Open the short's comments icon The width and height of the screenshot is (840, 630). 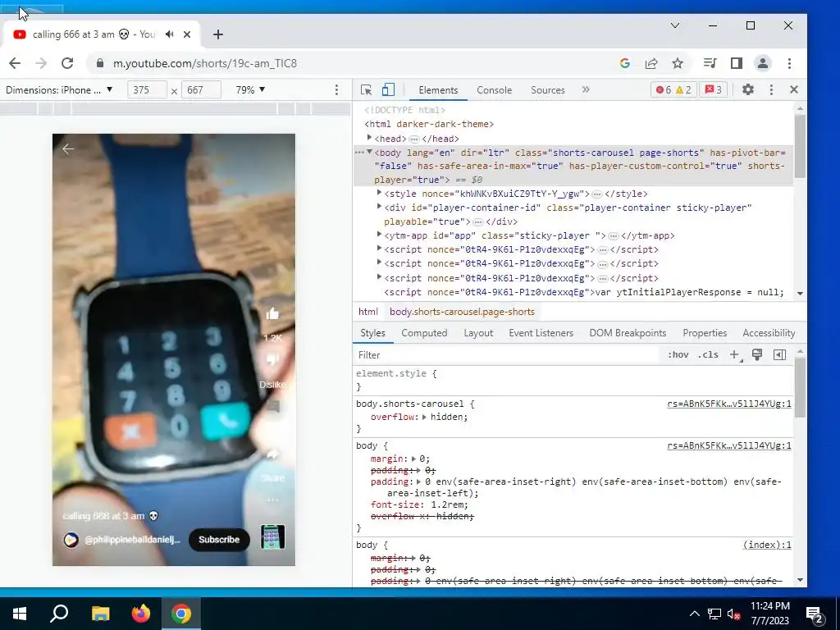point(272,408)
